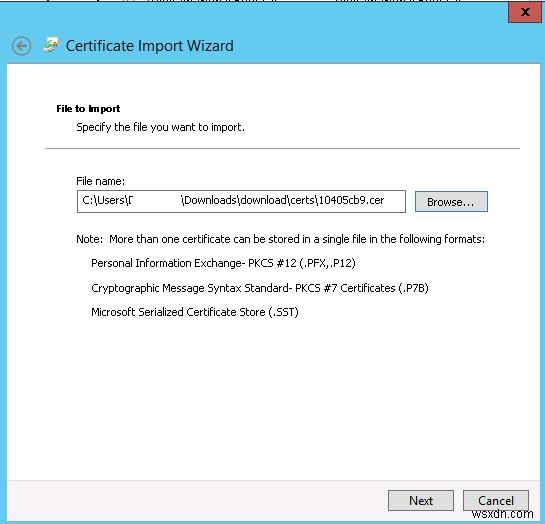545x524 pixels.
Task: Click the Certificate Import Wizard certificate icon
Action: (x=51, y=45)
